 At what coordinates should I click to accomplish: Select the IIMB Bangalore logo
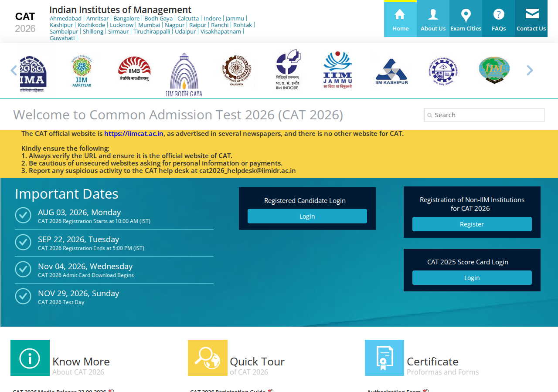pyautogui.click(x=134, y=70)
